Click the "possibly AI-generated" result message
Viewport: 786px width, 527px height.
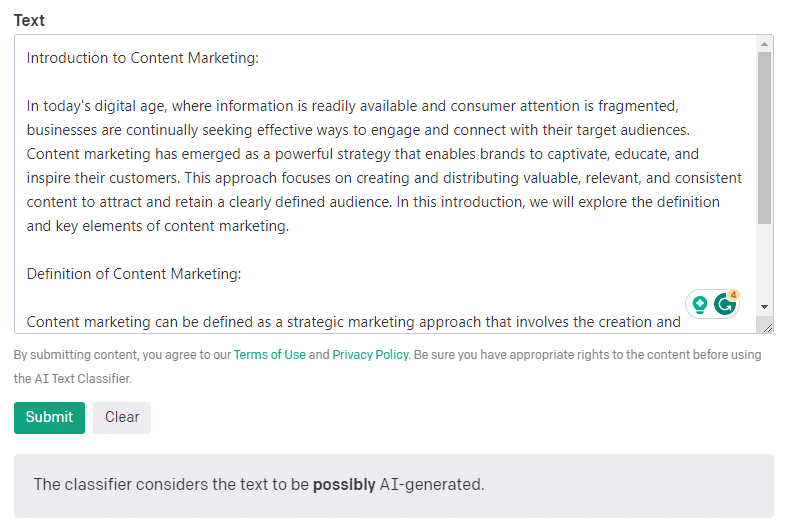coord(259,484)
